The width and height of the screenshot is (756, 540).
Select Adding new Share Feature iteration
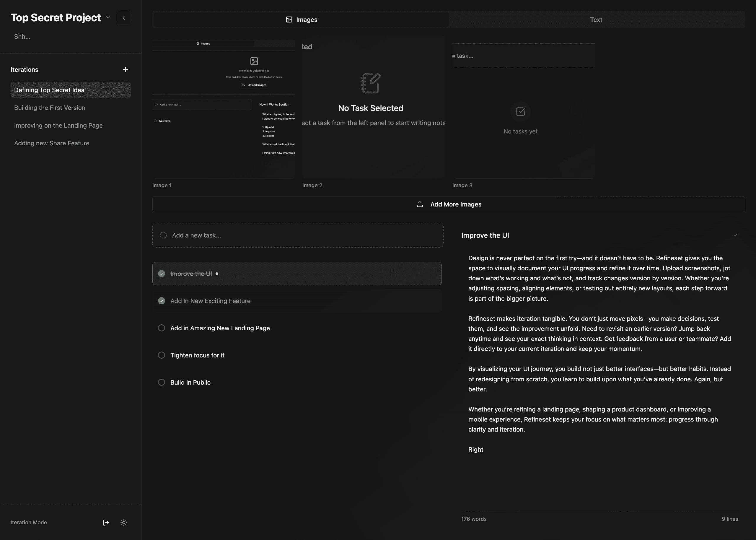pos(51,143)
